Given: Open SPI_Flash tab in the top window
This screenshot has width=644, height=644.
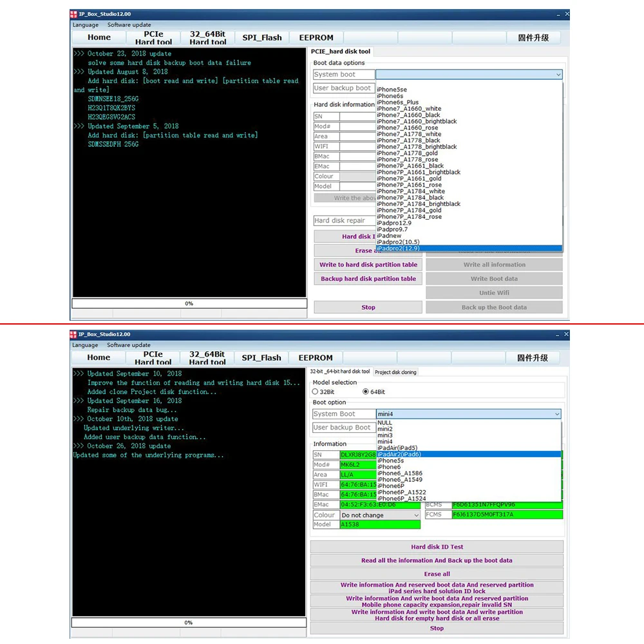Looking at the screenshot, I should pos(262,37).
